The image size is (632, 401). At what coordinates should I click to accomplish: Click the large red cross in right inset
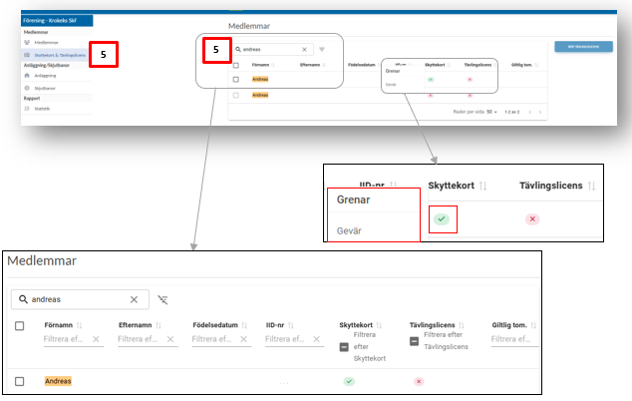pyautogui.click(x=532, y=219)
